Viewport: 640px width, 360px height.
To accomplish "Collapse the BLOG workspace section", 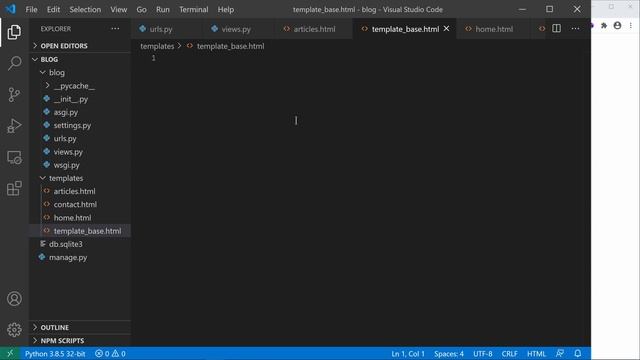I will pos(80,59).
